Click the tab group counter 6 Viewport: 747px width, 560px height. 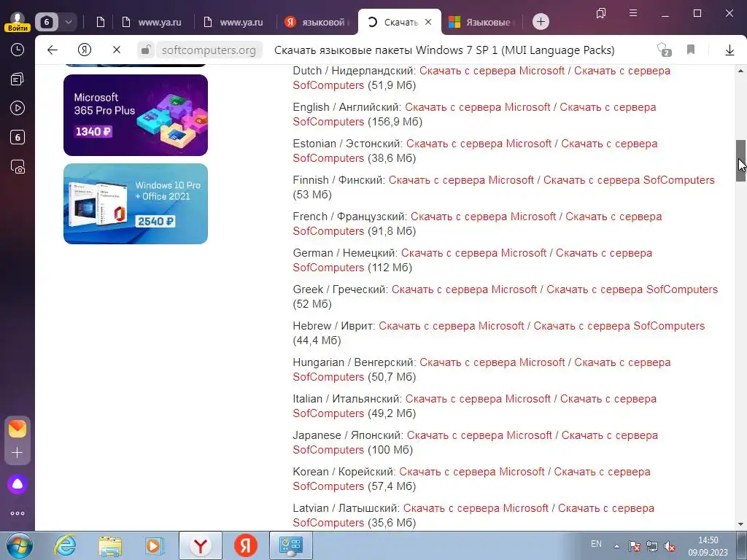pyautogui.click(x=47, y=22)
